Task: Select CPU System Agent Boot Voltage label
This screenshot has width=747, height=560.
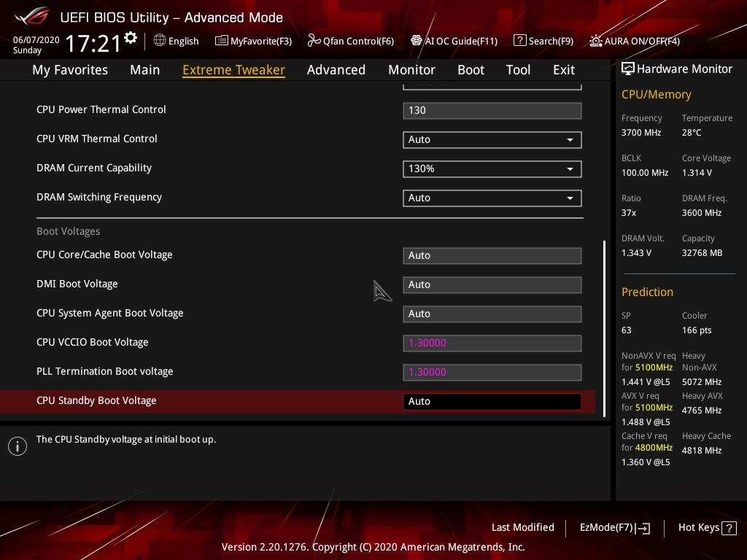Action: click(109, 313)
